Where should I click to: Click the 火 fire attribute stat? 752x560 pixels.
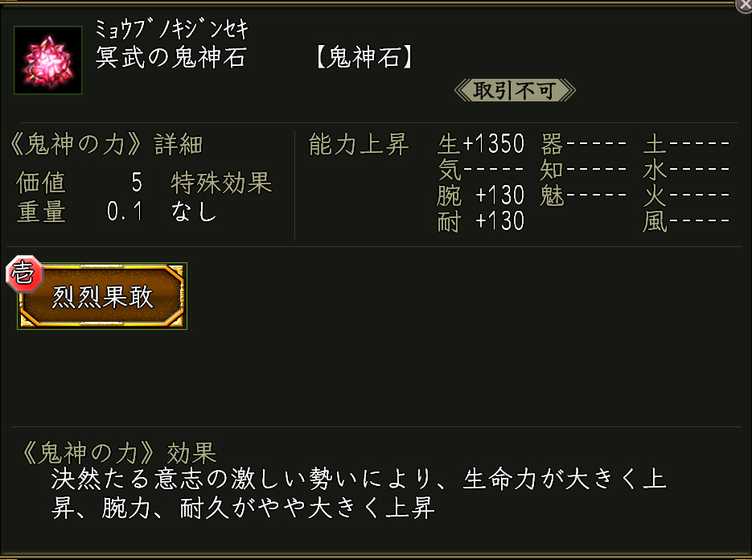click(686, 196)
